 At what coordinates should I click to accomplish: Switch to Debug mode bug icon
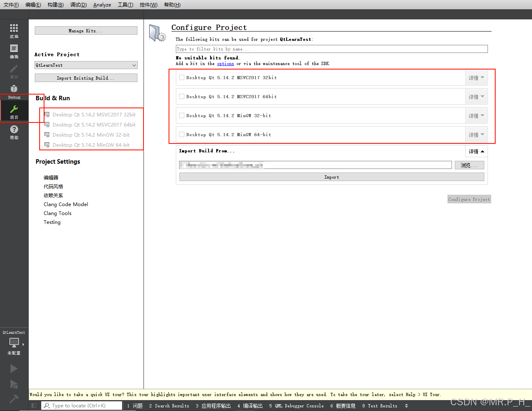(x=14, y=89)
